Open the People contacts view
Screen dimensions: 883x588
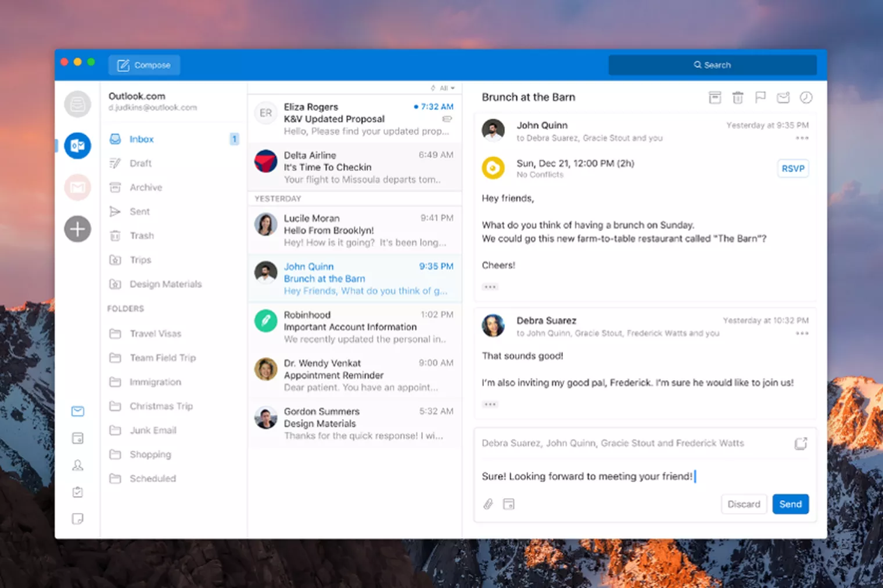(x=77, y=464)
